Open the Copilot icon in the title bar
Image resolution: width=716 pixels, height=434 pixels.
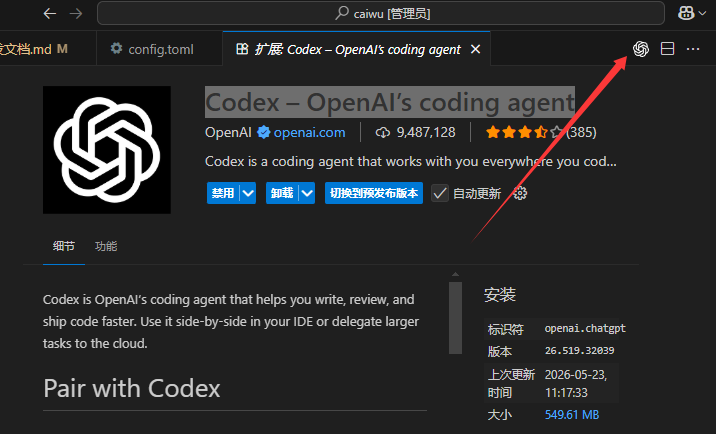[686, 13]
